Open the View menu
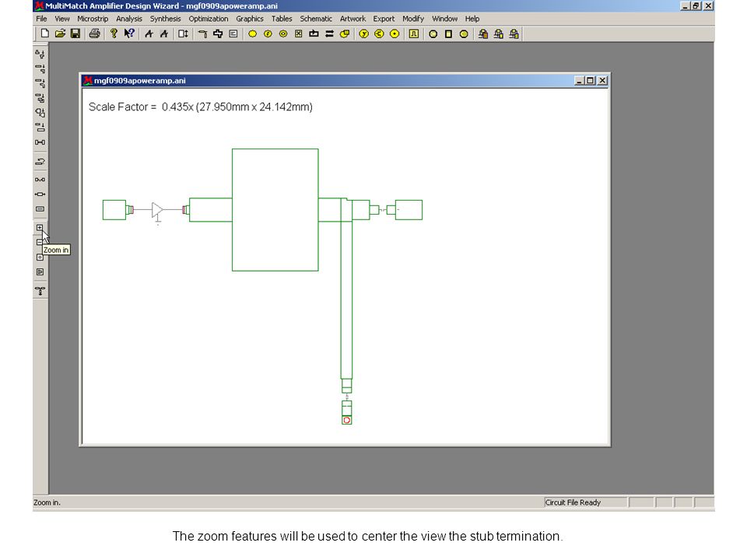This screenshot has height=560, width=747. tap(62, 19)
